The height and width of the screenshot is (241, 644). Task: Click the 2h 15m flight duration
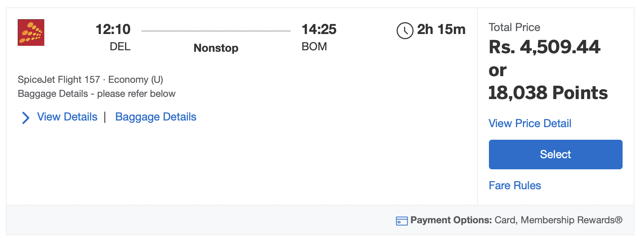click(x=441, y=29)
